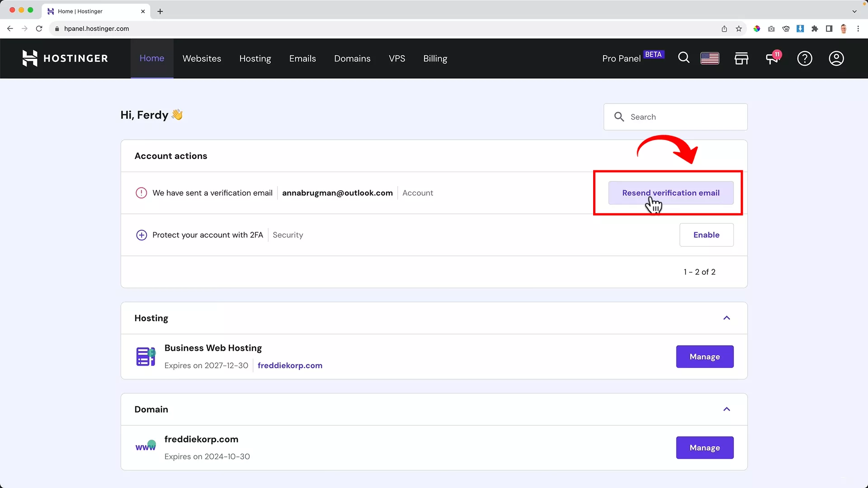Collapse the Hosting section
The width and height of the screenshot is (868, 488).
(x=726, y=318)
